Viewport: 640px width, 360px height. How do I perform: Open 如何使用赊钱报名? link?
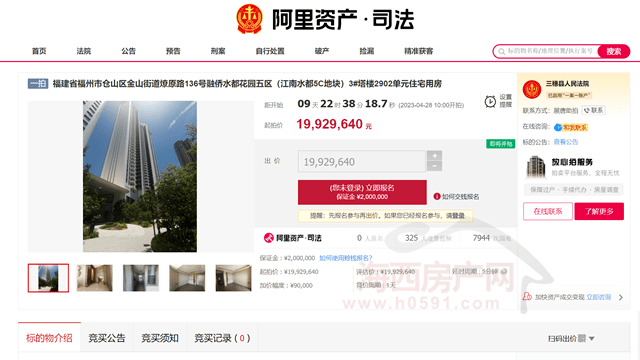(x=346, y=258)
